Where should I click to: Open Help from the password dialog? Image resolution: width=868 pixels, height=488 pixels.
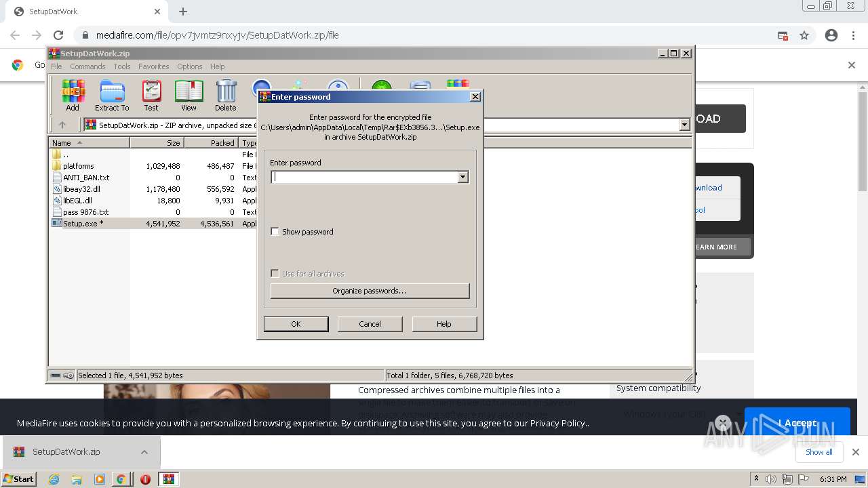click(x=443, y=324)
